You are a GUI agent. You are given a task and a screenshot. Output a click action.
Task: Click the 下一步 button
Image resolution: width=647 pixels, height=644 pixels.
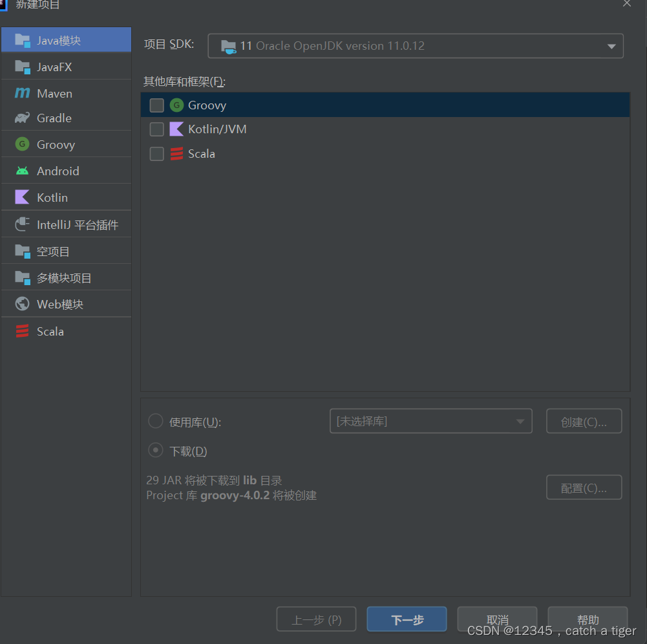[x=407, y=619]
